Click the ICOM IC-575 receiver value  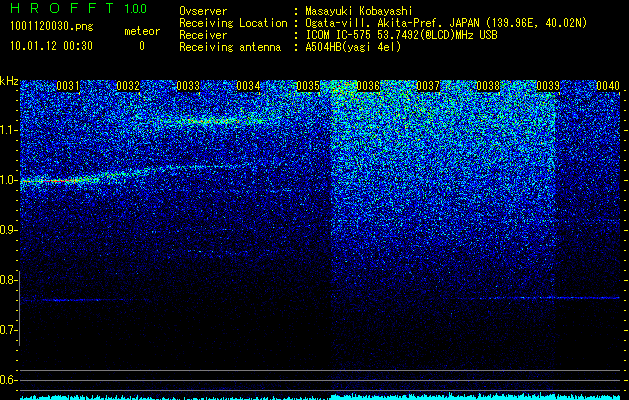point(401,35)
